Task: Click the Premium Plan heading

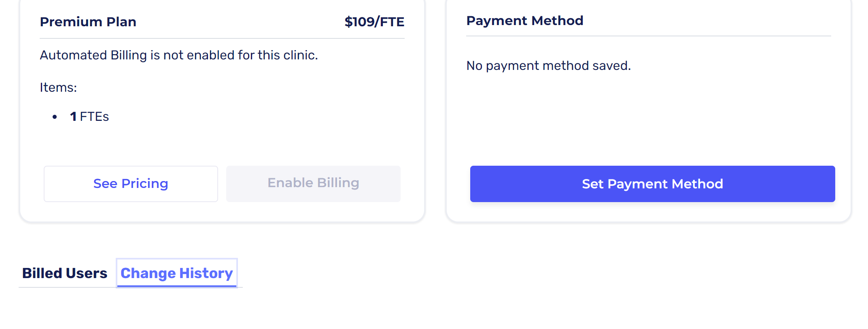Action: 88,22
